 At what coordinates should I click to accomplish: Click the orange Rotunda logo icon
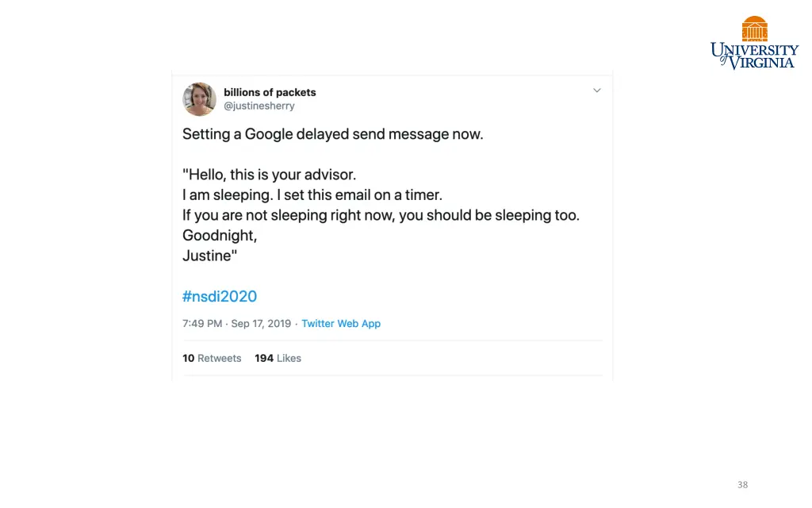[755, 29]
